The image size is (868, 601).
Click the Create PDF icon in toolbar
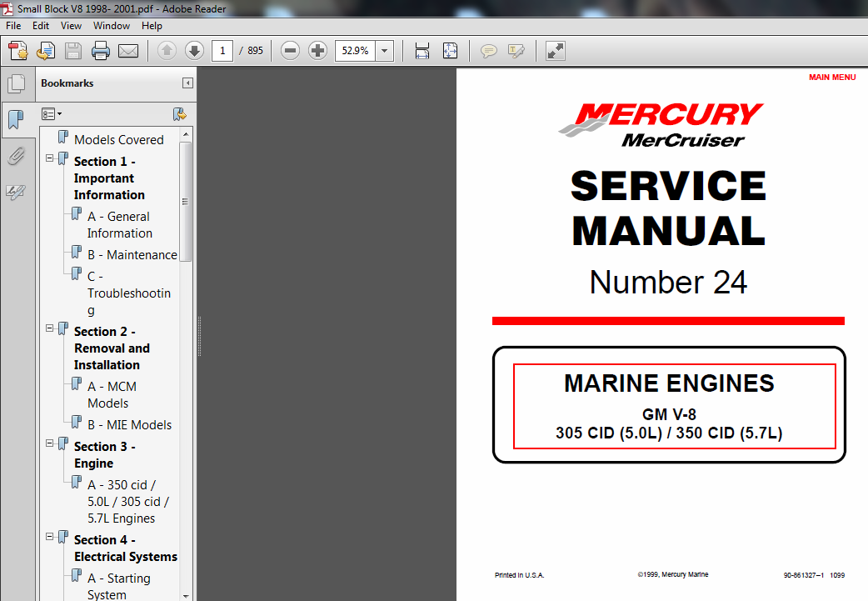[x=18, y=51]
